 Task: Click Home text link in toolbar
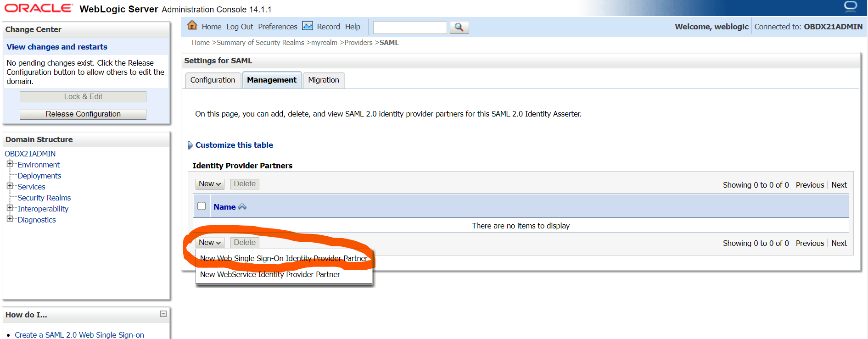pos(211,27)
